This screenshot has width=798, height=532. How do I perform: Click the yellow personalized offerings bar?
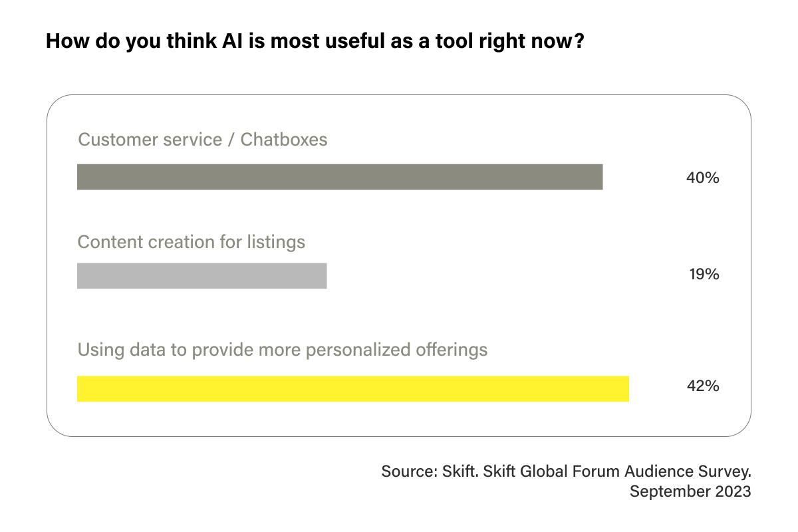(x=353, y=389)
